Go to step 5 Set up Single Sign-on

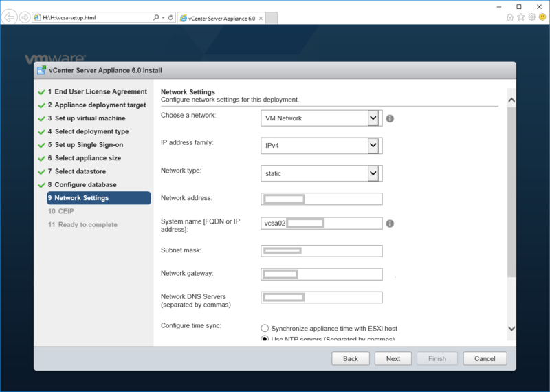point(85,145)
